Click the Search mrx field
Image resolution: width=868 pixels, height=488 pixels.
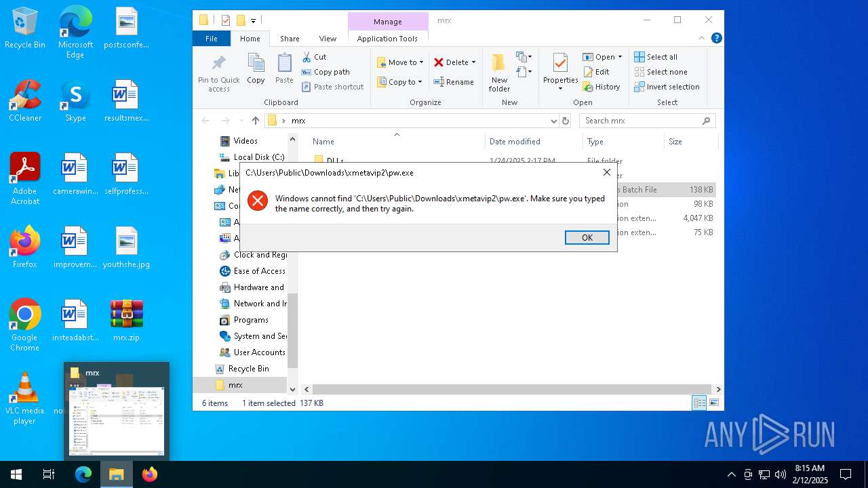[x=647, y=121]
